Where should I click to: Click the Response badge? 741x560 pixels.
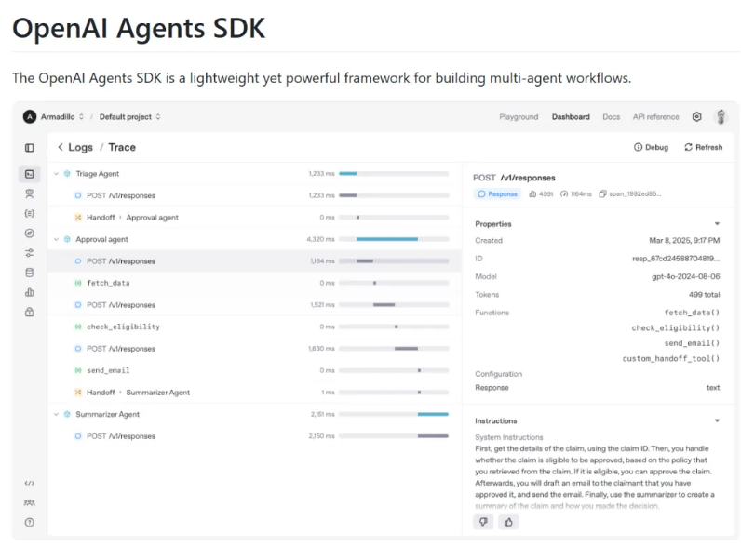tap(497, 194)
